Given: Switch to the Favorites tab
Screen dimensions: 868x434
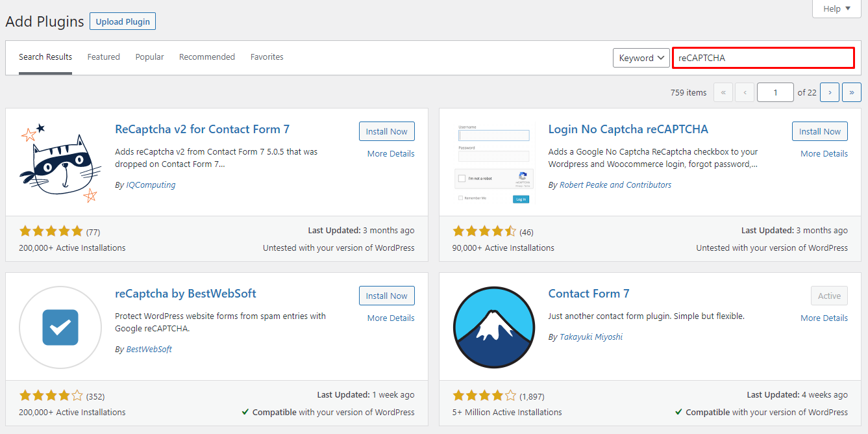Looking at the screenshot, I should click(266, 57).
